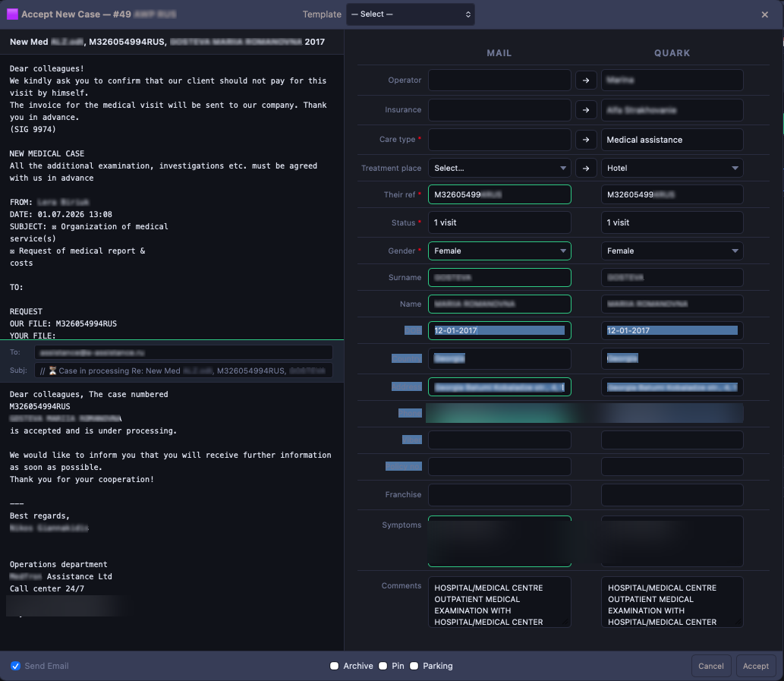Click the QUARK column header

(x=672, y=53)
